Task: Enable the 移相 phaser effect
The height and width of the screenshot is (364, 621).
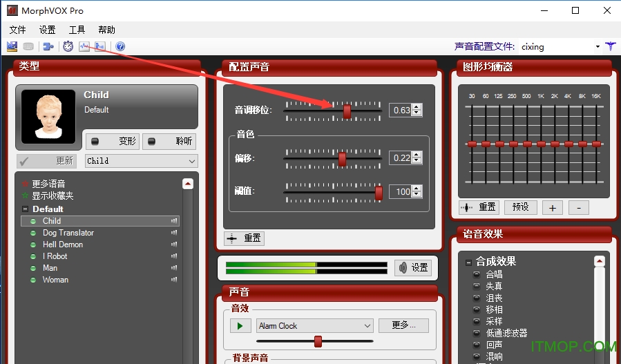Action: (477, 309)
